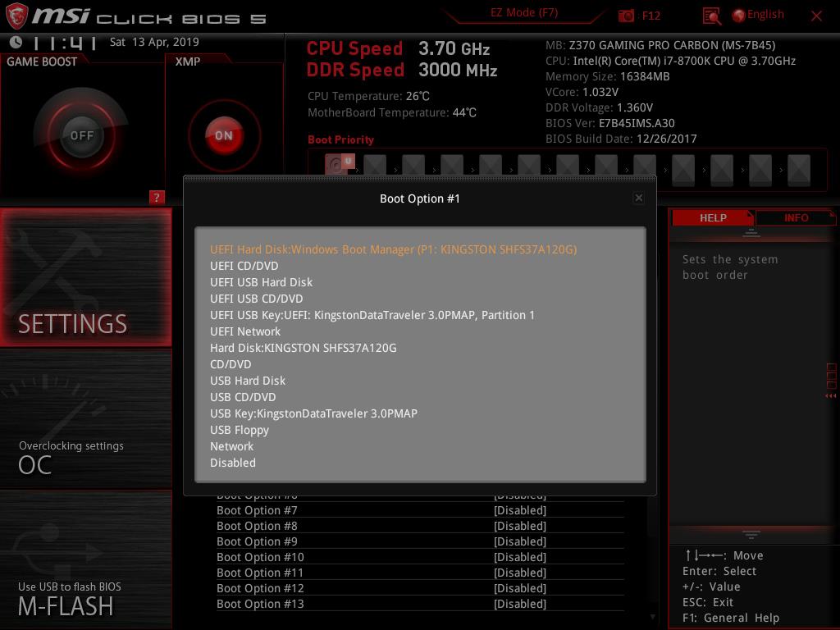Select USB Floppy in the boot list
The width and height of the screenshot is (840, 630).
pos(240,430)
